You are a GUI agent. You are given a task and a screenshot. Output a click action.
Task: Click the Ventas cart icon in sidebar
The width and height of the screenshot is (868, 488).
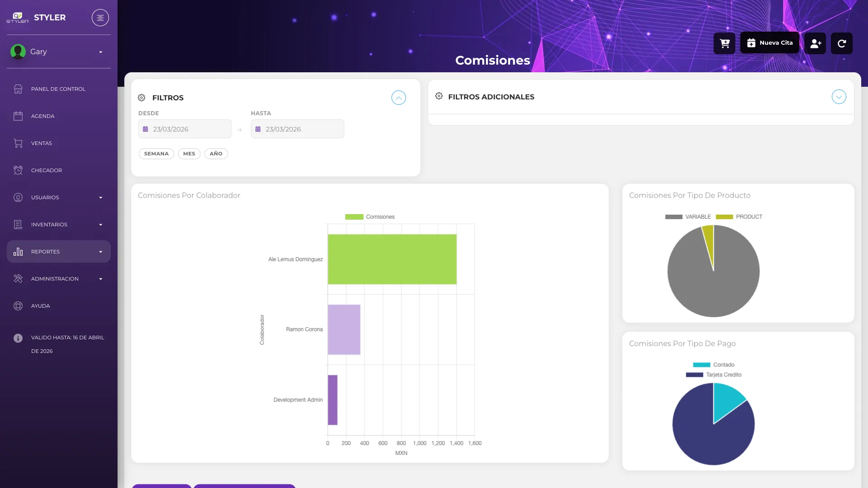(x=18, y=143)
